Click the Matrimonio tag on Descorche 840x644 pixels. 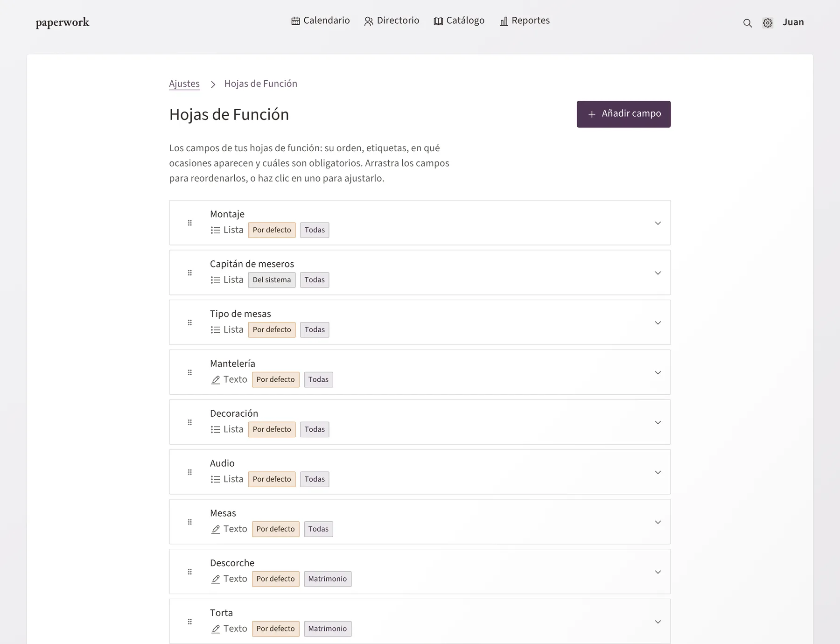(x=328, y=579)
